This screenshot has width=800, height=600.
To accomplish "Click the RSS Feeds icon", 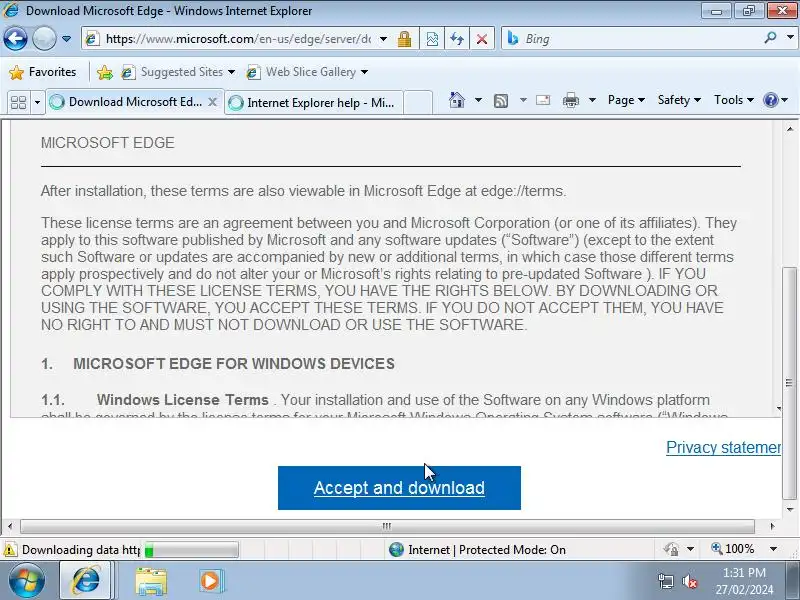I will click(x=501, y=101).
